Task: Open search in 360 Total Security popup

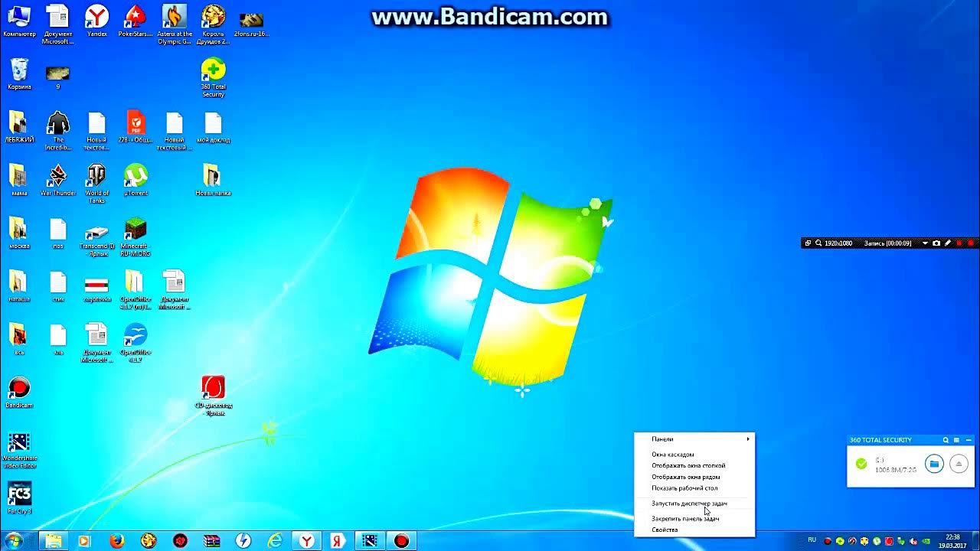Action: [x=946, y=440]
